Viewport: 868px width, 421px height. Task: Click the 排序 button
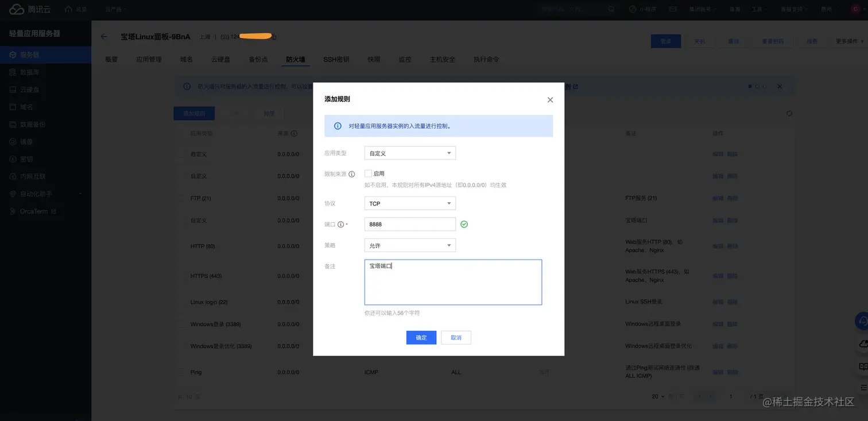269,113
